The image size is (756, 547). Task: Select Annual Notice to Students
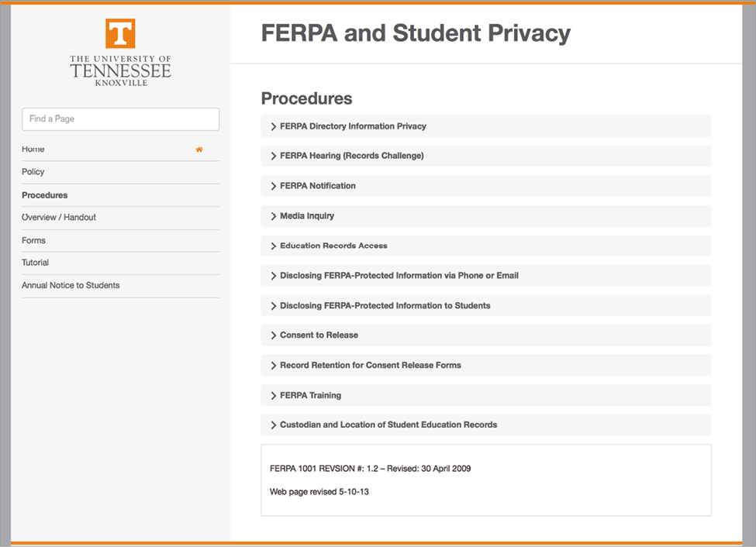coord(71,285)
